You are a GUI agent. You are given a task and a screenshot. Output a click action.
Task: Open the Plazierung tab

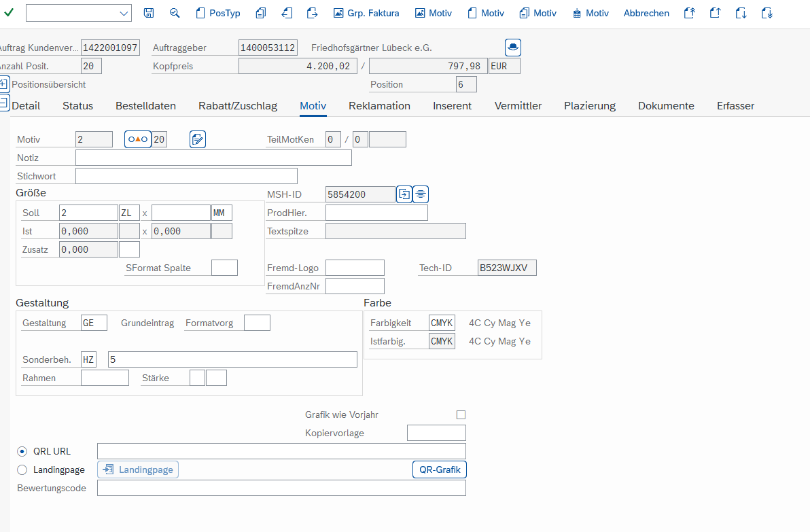tap(590, 106)
